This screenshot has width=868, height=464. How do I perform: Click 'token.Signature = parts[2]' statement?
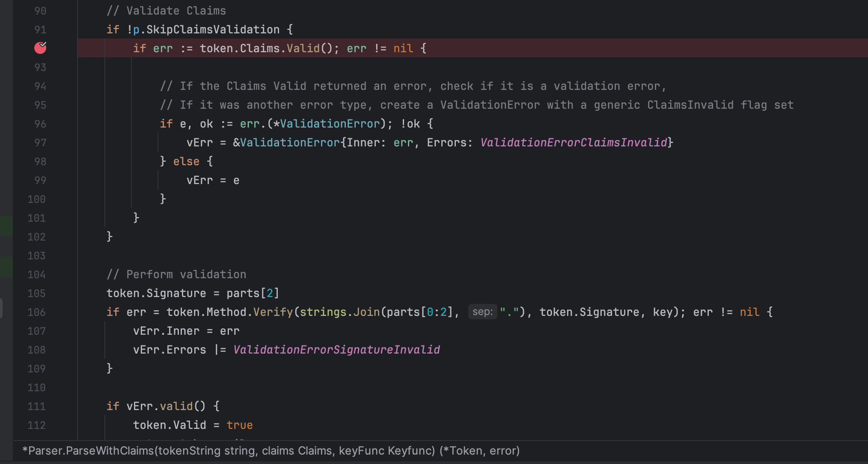point(193,293)
